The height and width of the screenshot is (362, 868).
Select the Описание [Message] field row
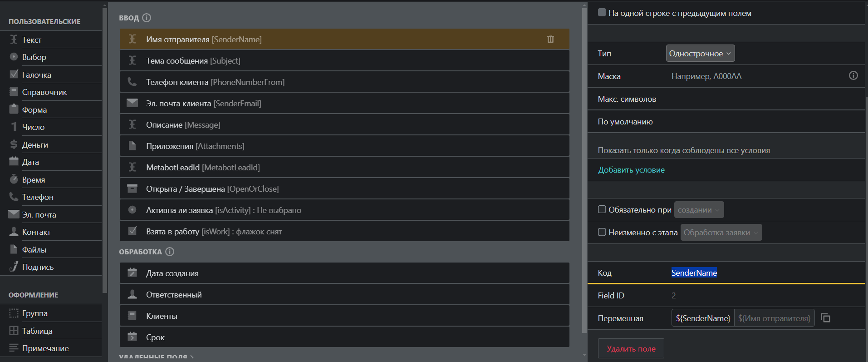coord(344,124)
